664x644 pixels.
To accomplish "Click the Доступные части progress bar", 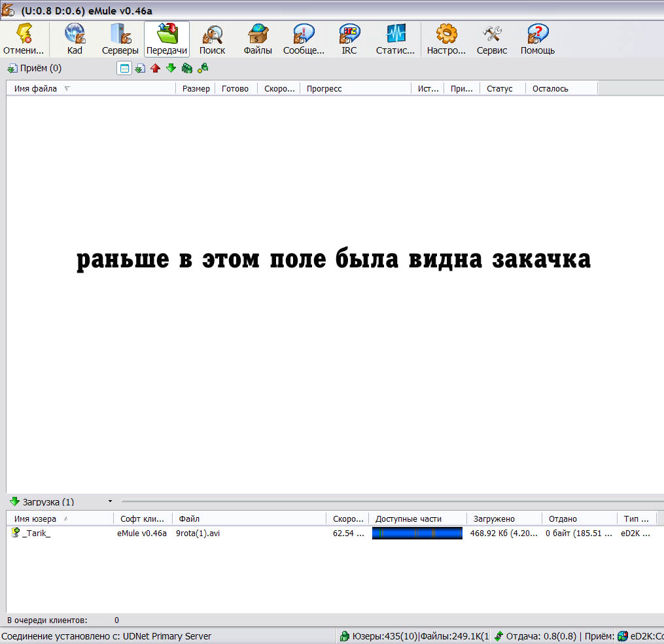I will click(x=417, y=534).
